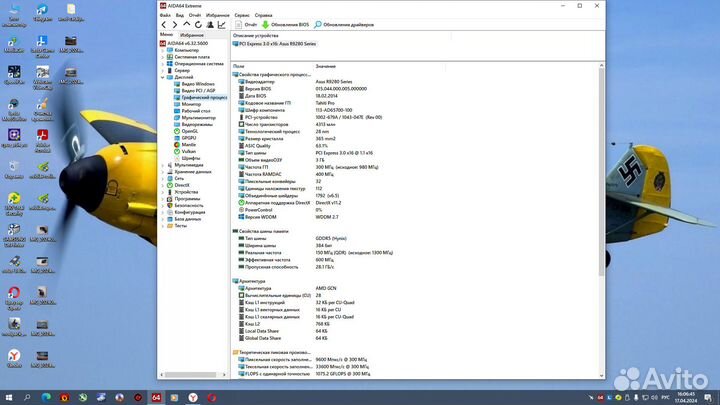Select PCI Express 3.0 x16 Asus R9280 device

(274, 44)
